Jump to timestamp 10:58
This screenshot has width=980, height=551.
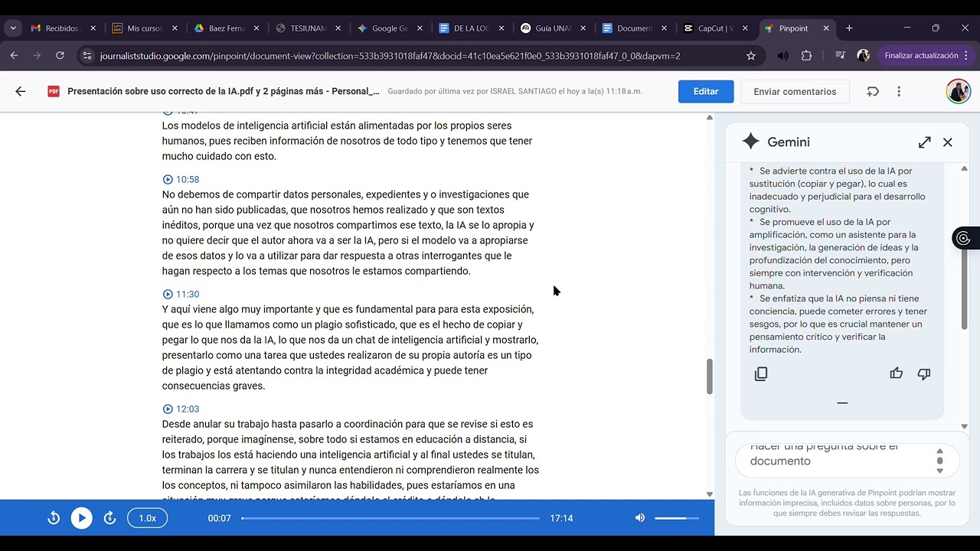181,179
